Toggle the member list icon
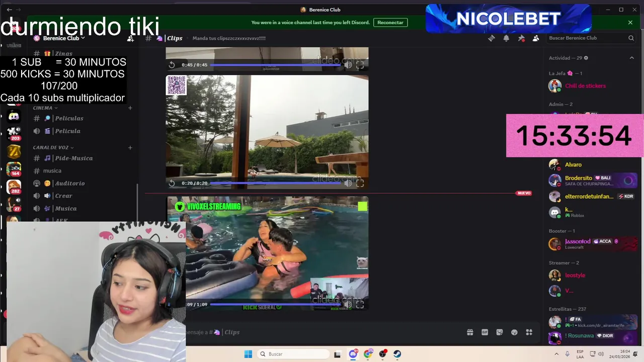Image resolution: width=644 pixels, height=362 pixels. click(x=536, y=38)
